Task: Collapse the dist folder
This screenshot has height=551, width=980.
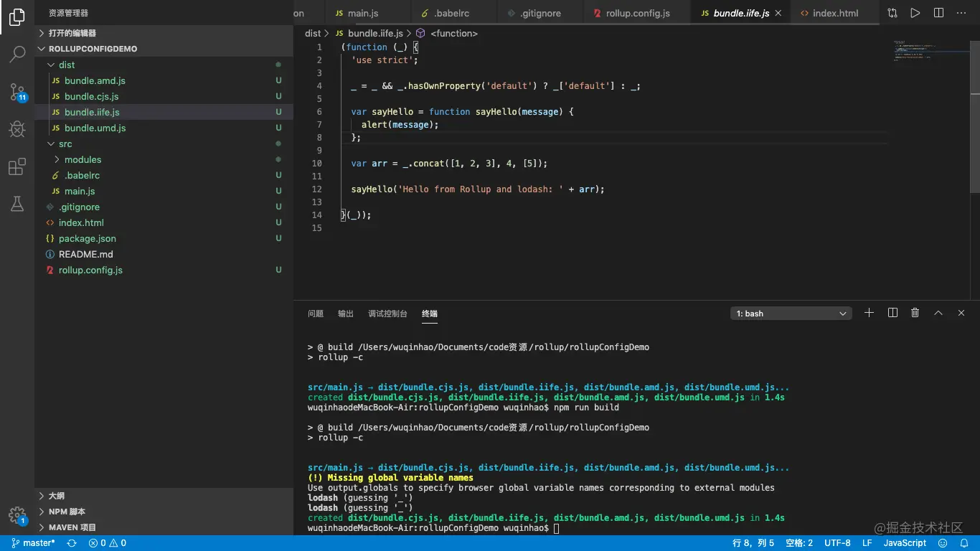Action: pos(66,65)
